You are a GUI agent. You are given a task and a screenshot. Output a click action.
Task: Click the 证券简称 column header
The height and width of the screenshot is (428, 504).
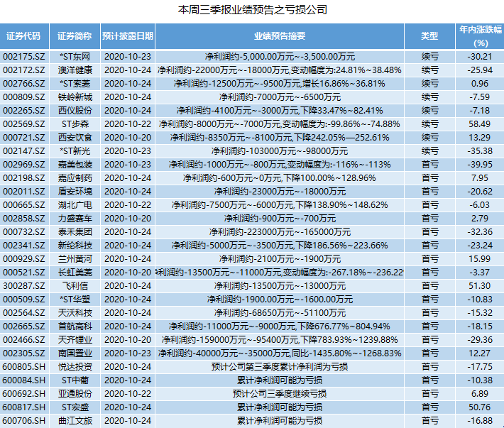point(75,35)
